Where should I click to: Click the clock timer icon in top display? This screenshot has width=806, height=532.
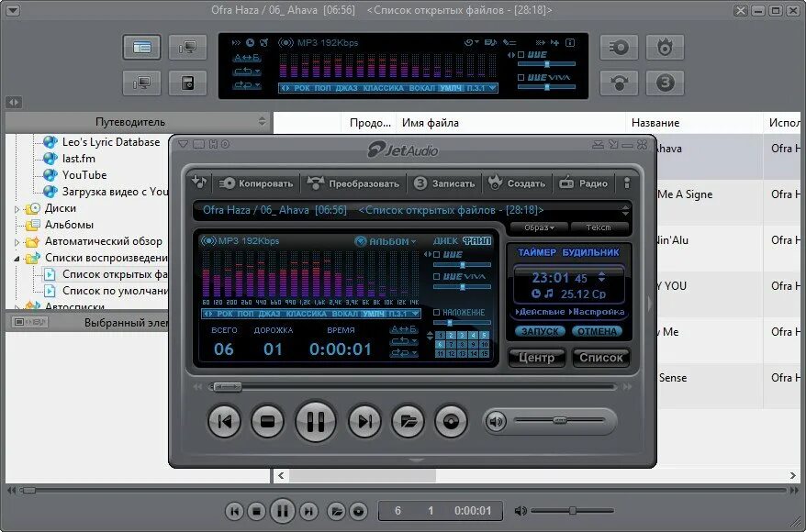[250, 42]
